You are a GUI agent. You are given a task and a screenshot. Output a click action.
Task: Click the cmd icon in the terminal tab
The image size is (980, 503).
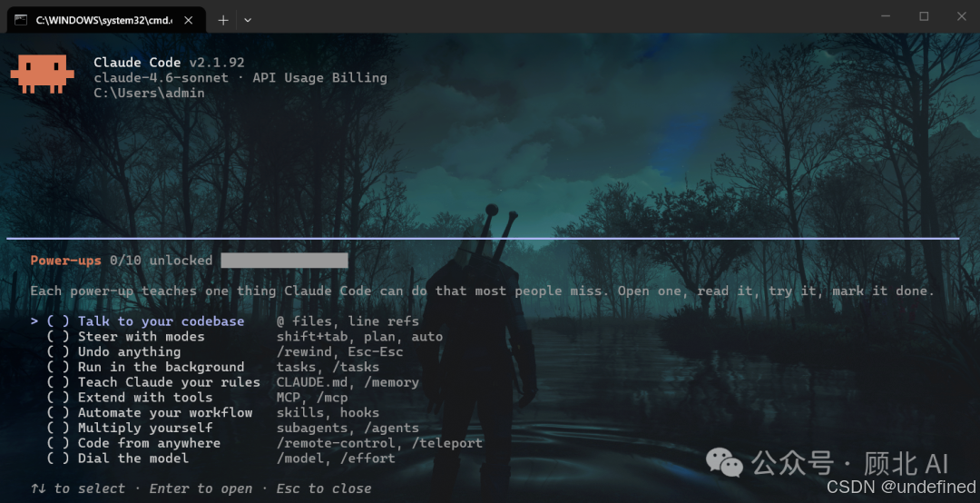tap(21, 20)
